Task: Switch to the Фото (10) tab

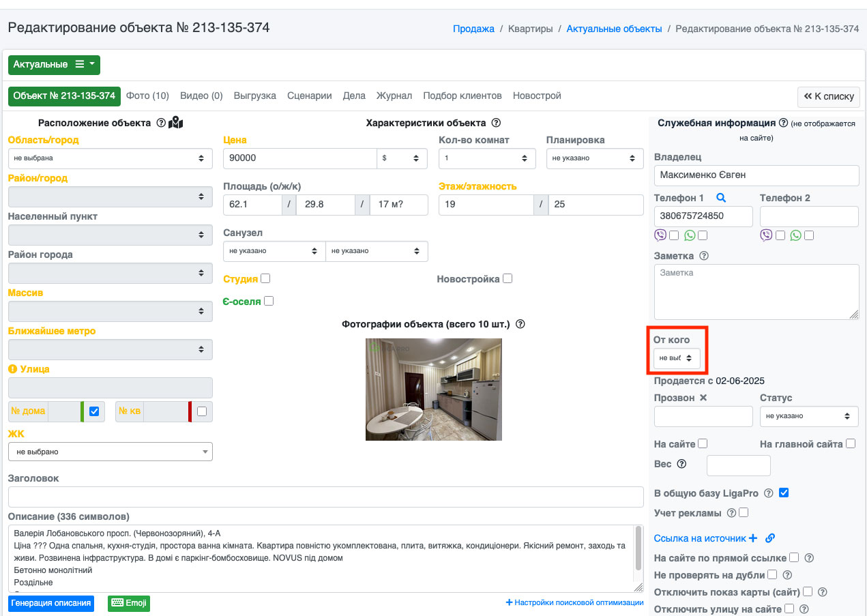Action: [x=147, y=96]
